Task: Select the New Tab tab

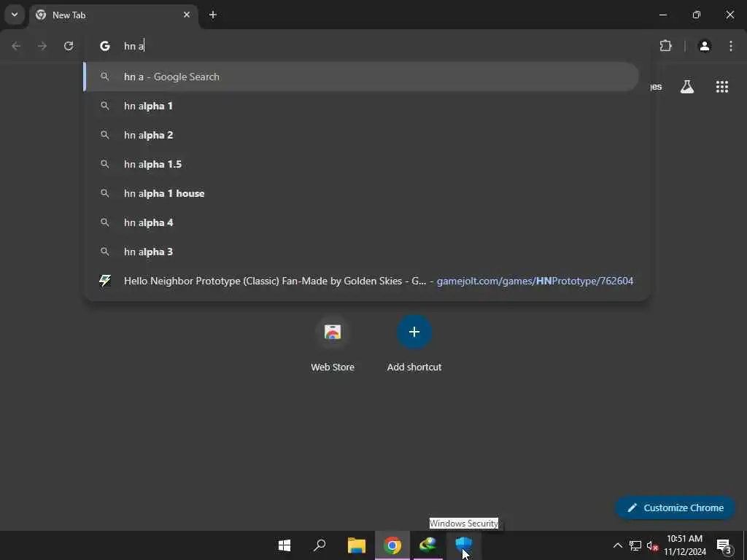Action: tap(113, 15)
